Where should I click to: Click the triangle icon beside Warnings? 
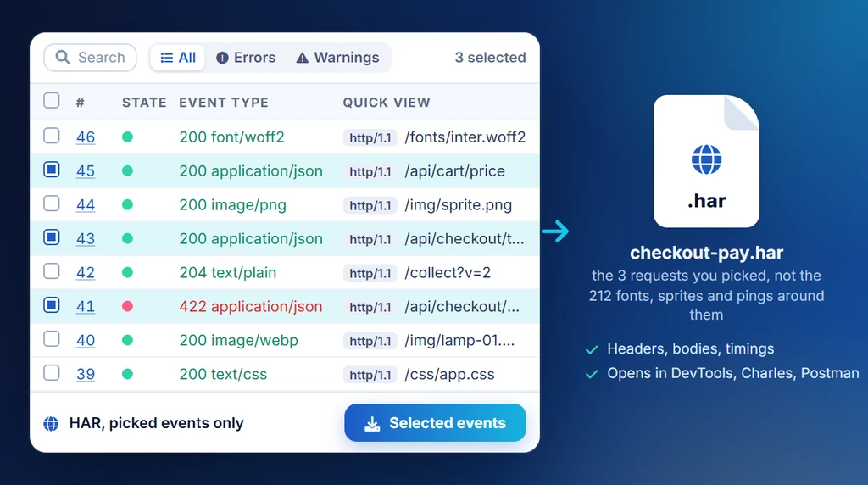303,58
